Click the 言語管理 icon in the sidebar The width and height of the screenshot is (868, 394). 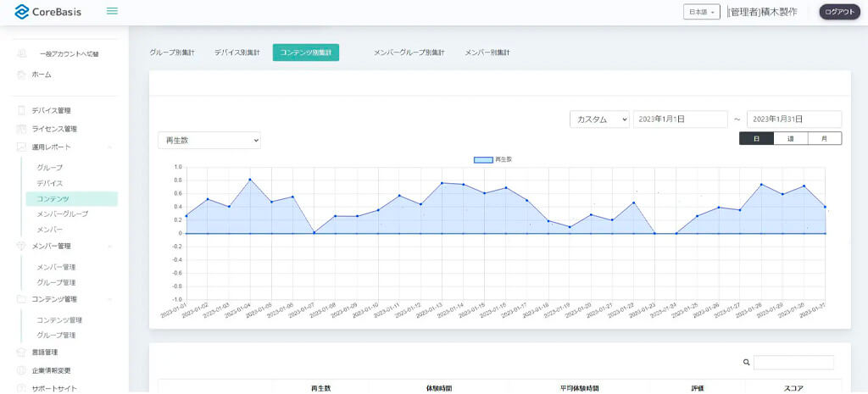point(21,352)
